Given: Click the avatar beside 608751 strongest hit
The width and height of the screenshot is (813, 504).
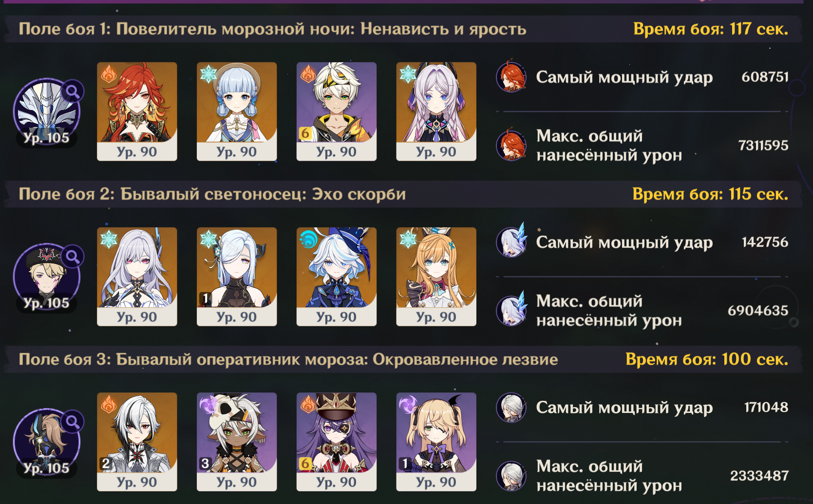Looking at the screenshot, I should pos(511,77).
